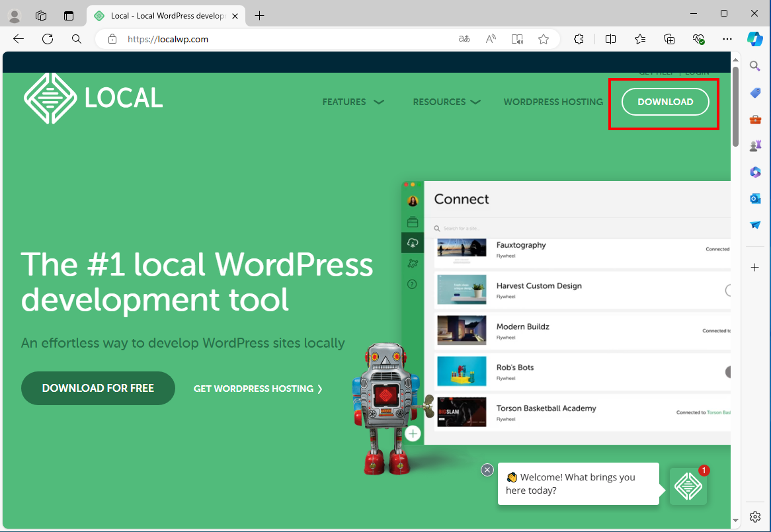771x532 pixels.
Task: Toggle Read Aloud for this page
Action: pos(491,39)
